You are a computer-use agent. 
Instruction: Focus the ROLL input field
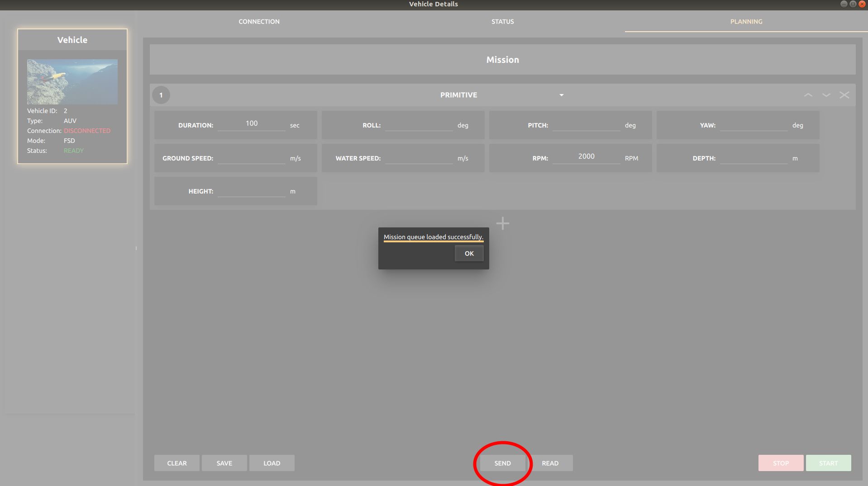419,124
